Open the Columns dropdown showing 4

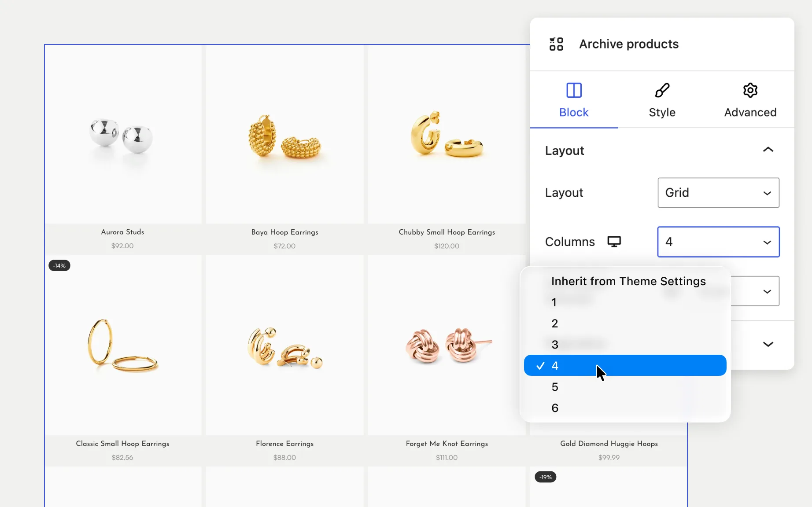(719, 242)
